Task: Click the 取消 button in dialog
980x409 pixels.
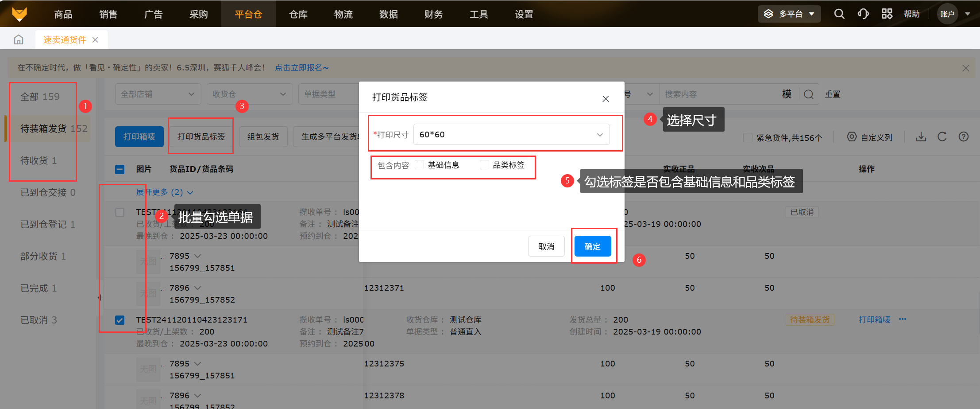Action: click(x=546, y=246)
